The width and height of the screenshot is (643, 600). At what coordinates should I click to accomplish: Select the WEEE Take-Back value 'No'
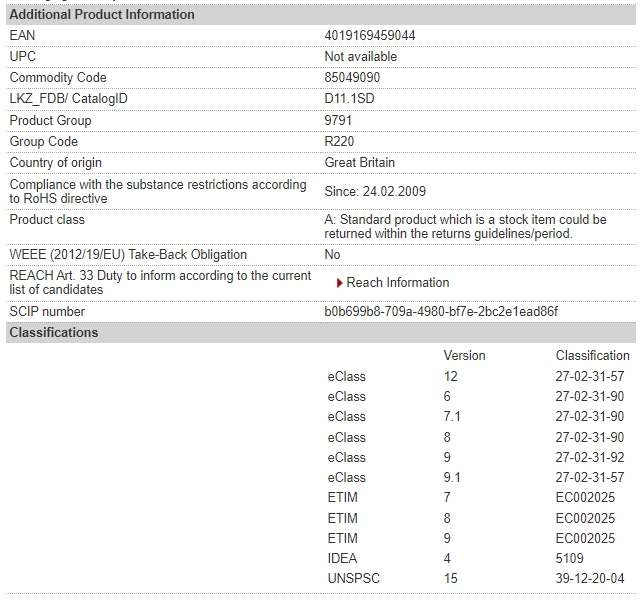pos(332,255)
